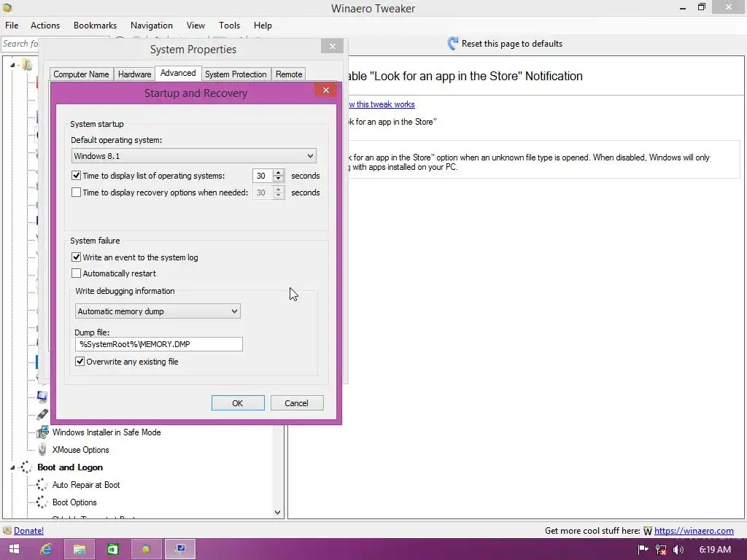This screenshot has height=560, width=747.
Task: Click tree scrollbar down arrow
Action: click(x=278, y=513)
